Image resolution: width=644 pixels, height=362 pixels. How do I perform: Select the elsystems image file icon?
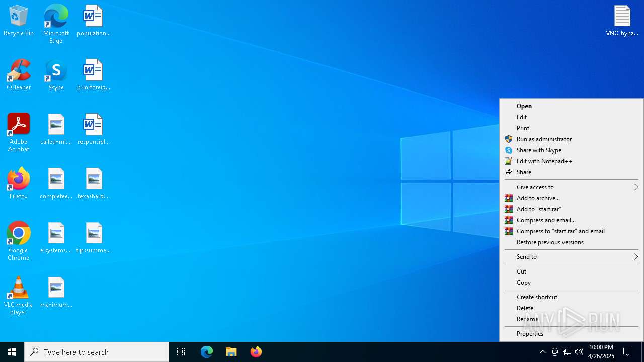tap(56, 238)
